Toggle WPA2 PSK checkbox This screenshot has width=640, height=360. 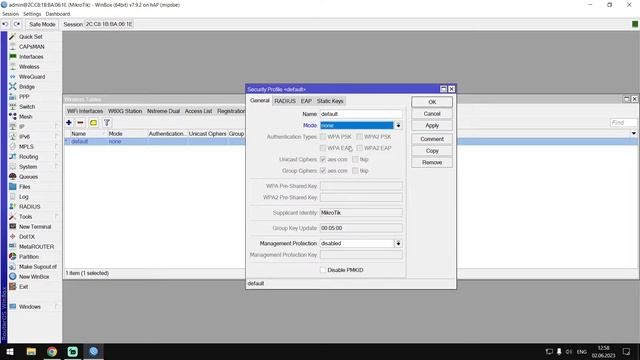pyautogui.click(x=359, y=137)
